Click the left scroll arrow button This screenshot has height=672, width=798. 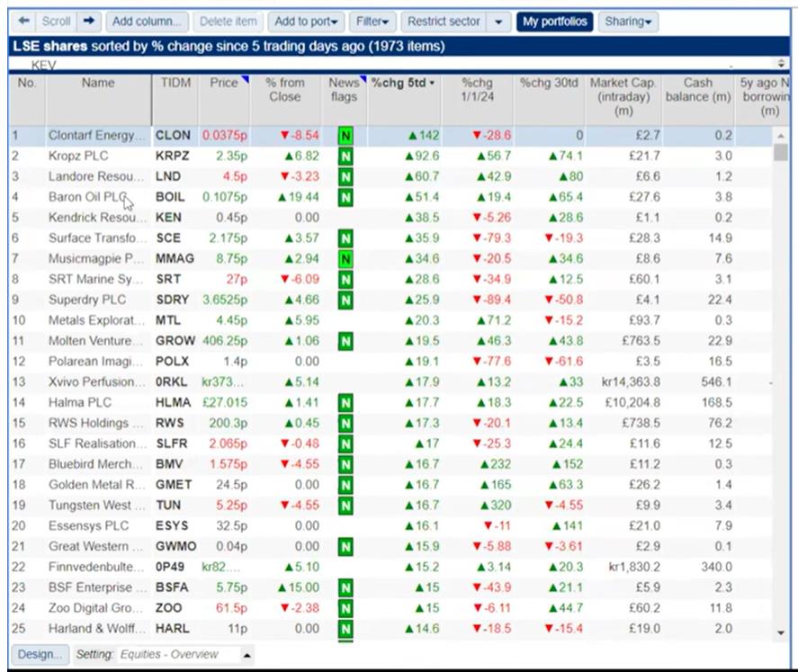(x=23, y=22)
